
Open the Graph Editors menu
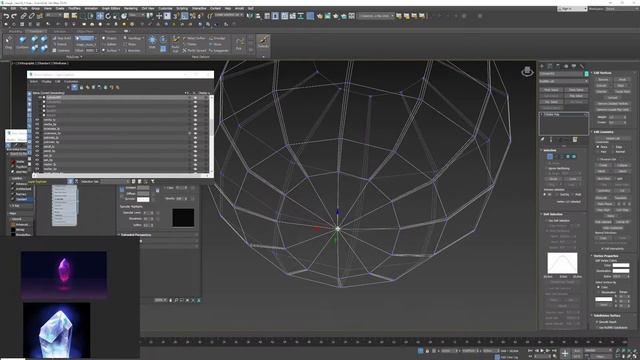point(111,8)
